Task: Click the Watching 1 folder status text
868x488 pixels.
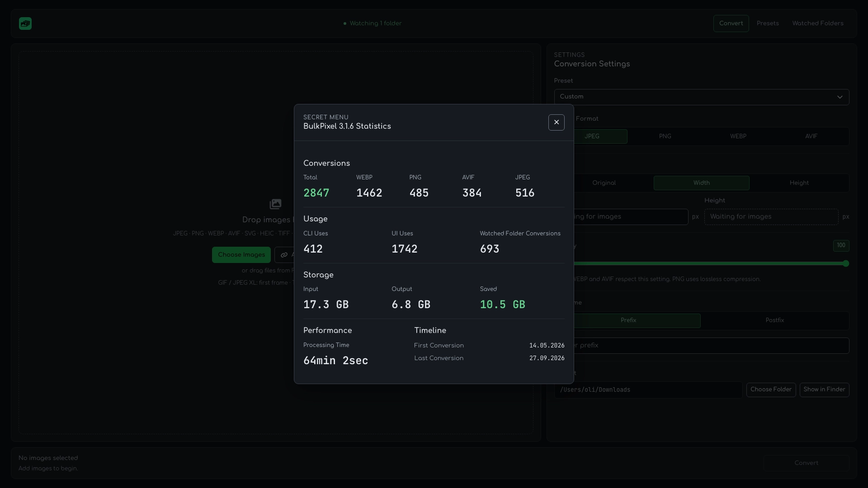Action: tap(375, 23)
